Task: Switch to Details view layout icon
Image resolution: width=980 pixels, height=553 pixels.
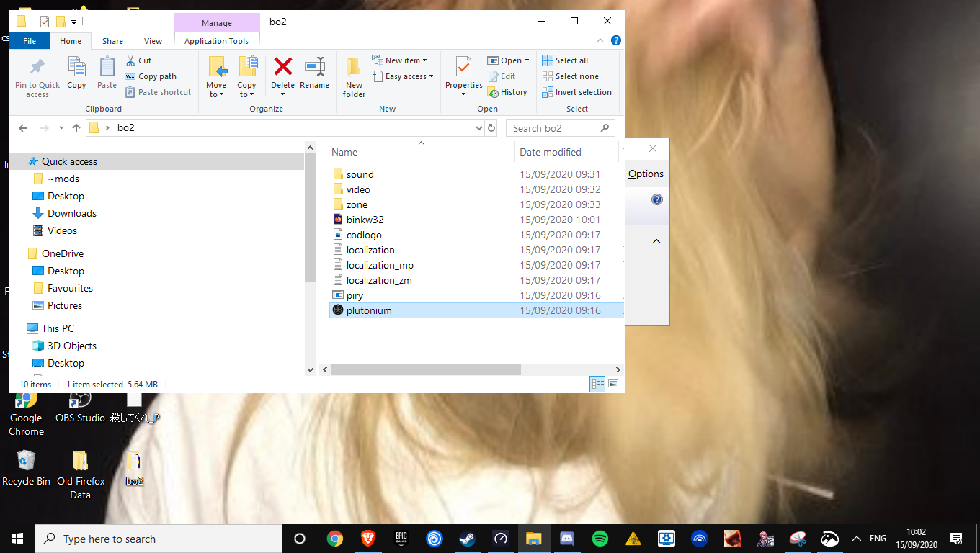Action: click(597, 385)
